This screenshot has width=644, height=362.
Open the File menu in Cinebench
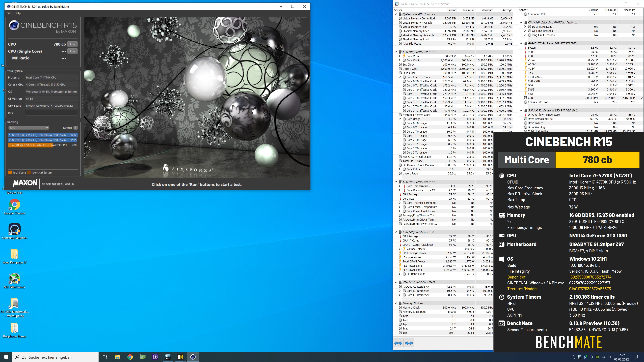(9, 13)
